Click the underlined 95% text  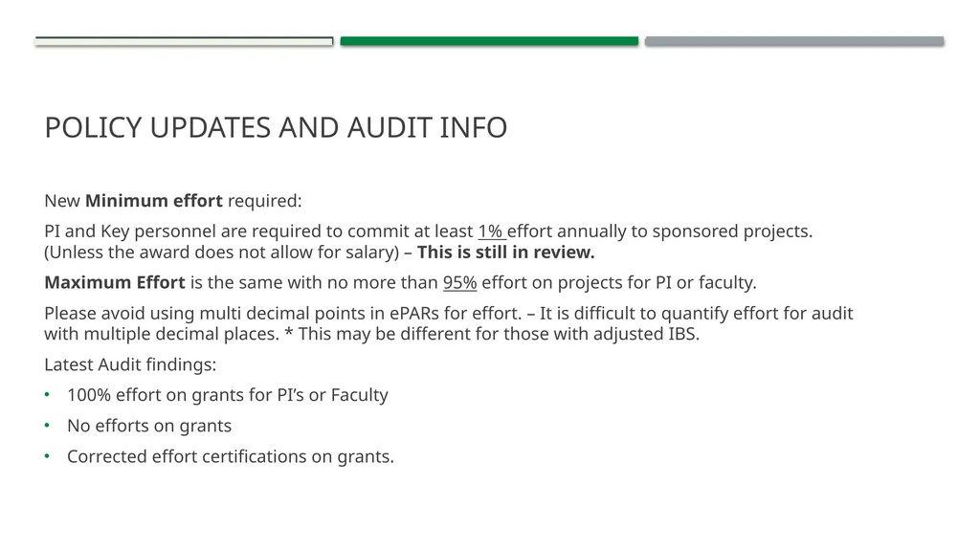click(x=460, y=282)
